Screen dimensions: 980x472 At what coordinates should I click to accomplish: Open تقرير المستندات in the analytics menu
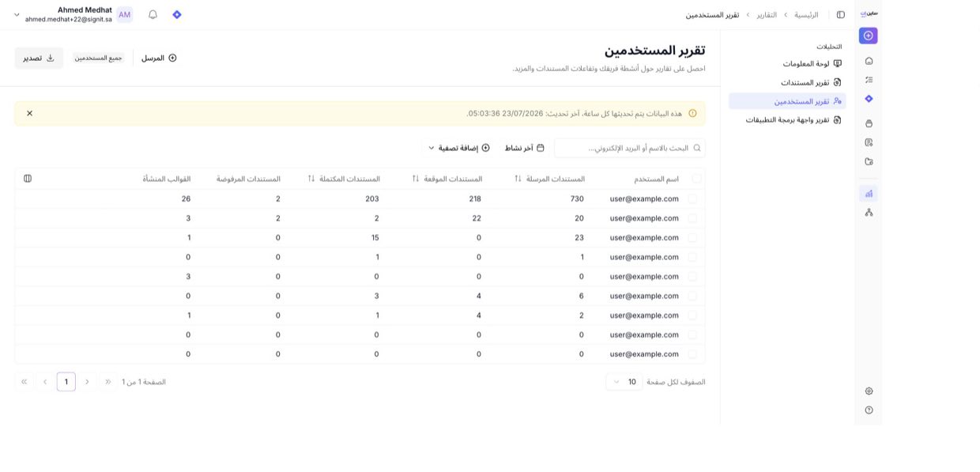click(812, 82)
